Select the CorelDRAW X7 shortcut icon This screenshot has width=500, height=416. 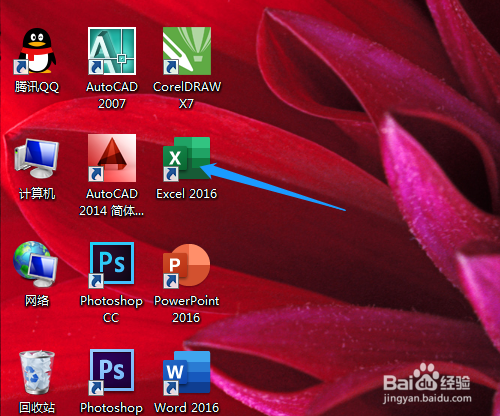point(187,51)
